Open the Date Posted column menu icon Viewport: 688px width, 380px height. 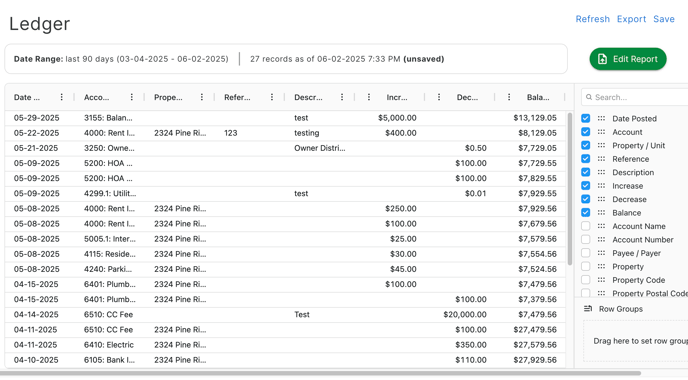[x=61, y=97]
